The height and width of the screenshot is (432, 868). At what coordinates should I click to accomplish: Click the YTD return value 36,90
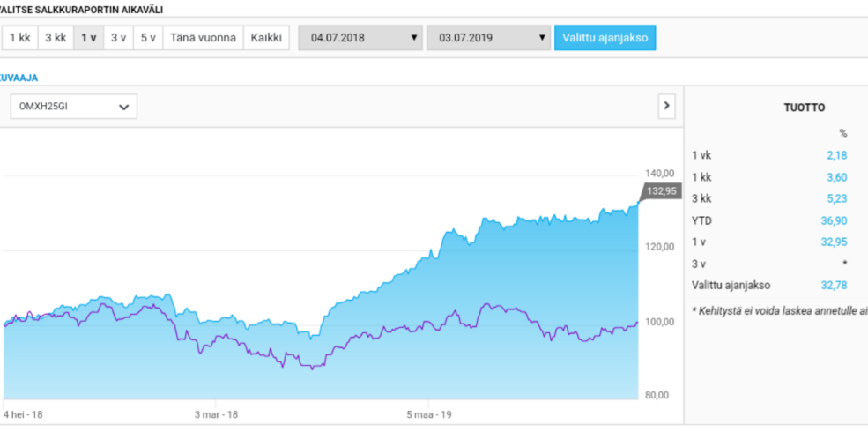(835, 220)
